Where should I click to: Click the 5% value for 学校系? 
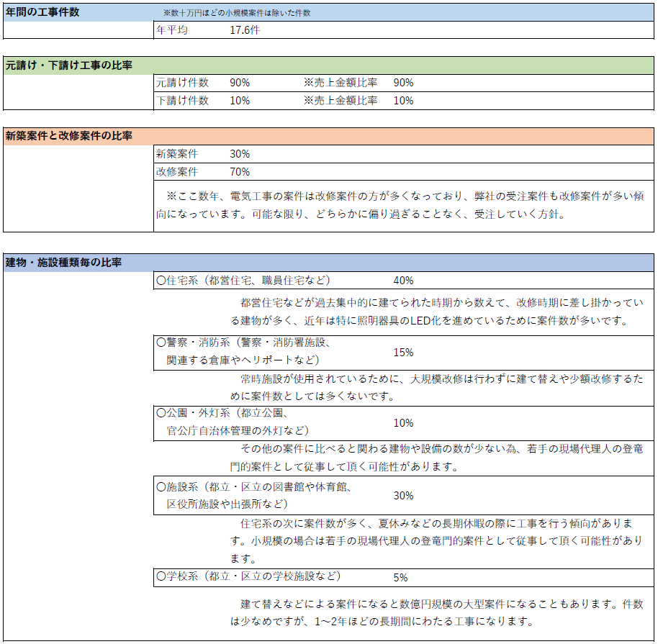[400, 577]
